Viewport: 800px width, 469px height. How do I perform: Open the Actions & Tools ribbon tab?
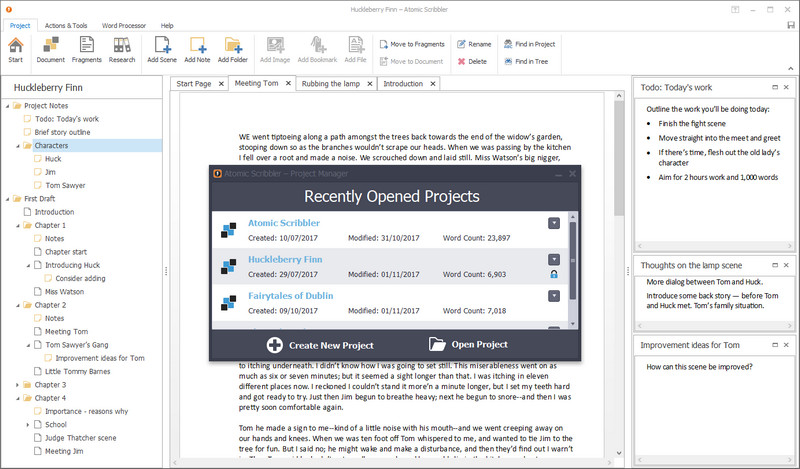(66, 26)
